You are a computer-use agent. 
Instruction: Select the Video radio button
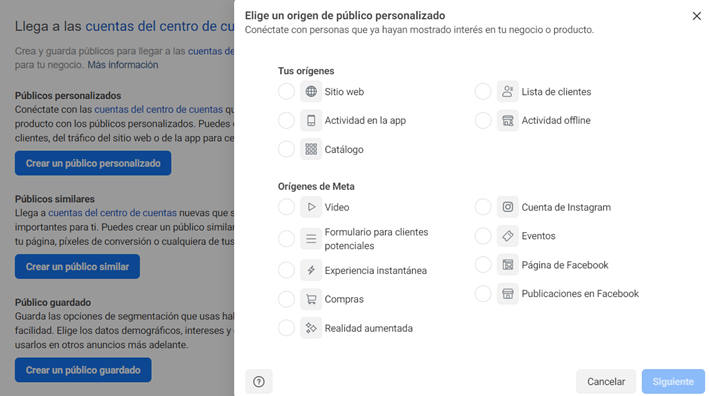(286, 207)
